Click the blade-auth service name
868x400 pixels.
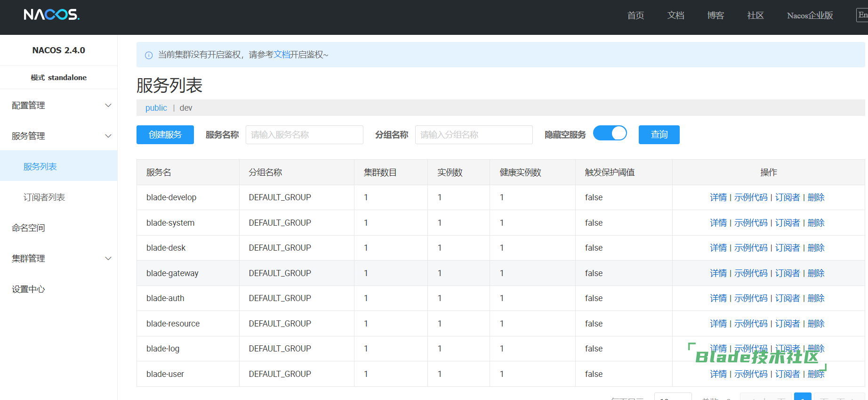(x=165, y=298)
